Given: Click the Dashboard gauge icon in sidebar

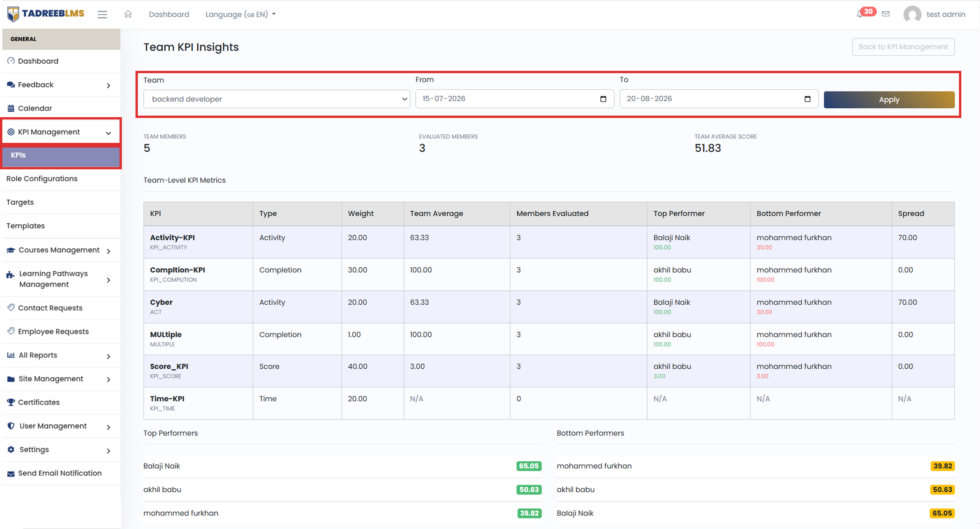Looking at the screenshot, I should (11, 61).
